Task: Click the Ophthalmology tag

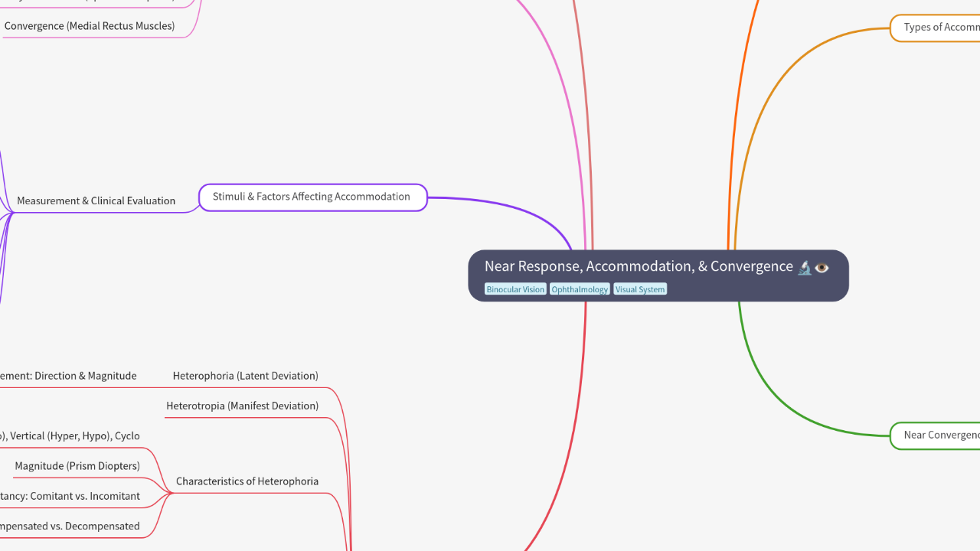Action: [580, 289]
